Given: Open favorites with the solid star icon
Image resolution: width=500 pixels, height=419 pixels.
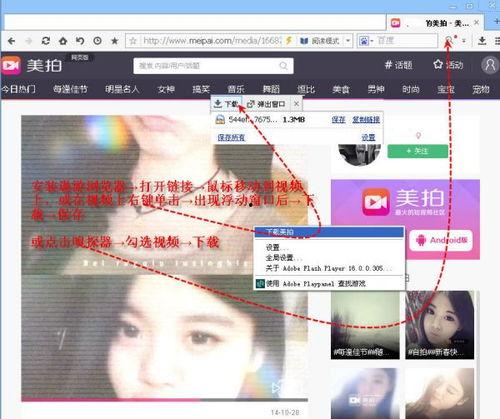Looking at the screenshot, I should (115, 41).
